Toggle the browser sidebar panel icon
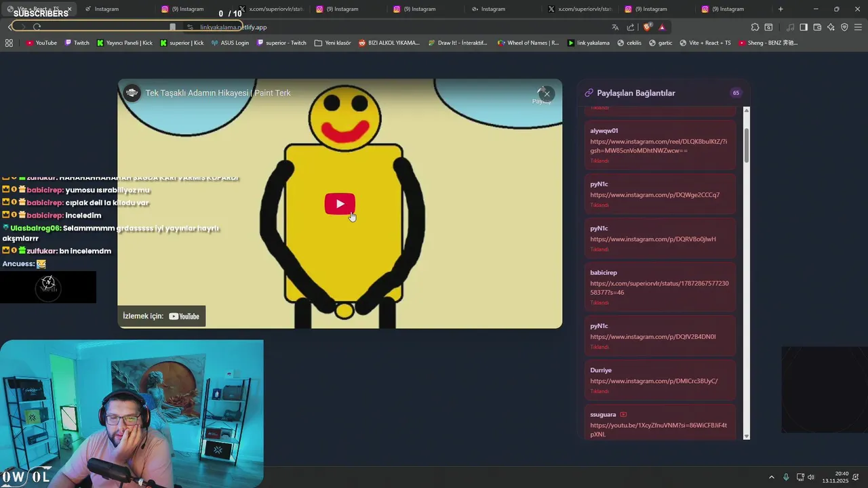Viewport: 868px width, 488px height. pyautogui.click(x=804, y=27)
